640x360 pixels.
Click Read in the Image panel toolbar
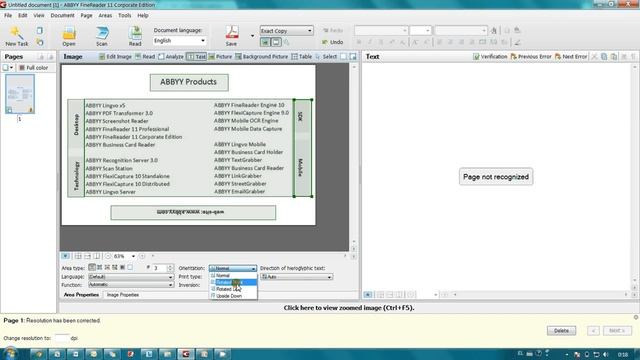pyautogui.click(x=145, y=57)
